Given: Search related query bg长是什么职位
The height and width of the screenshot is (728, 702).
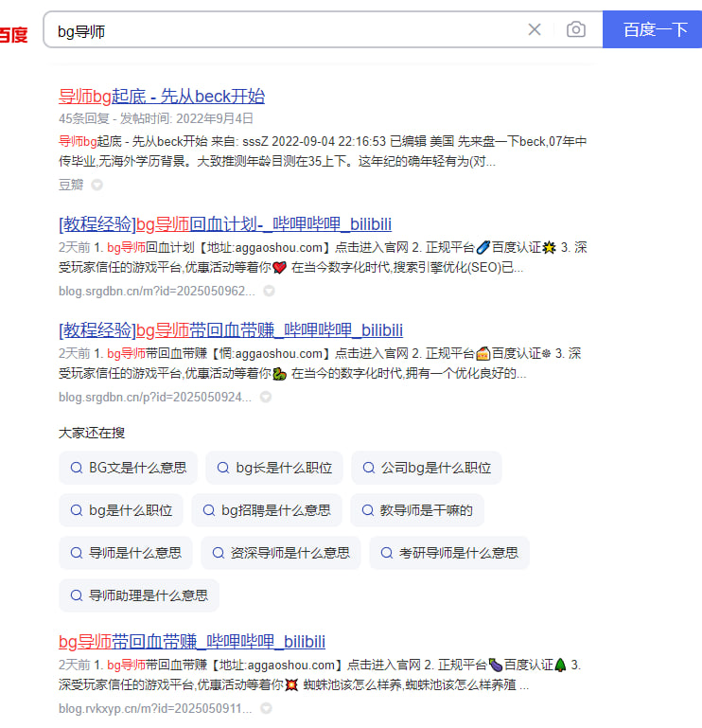Looking at the screenshot, I should pyautogui.click(x=274, y=468).
